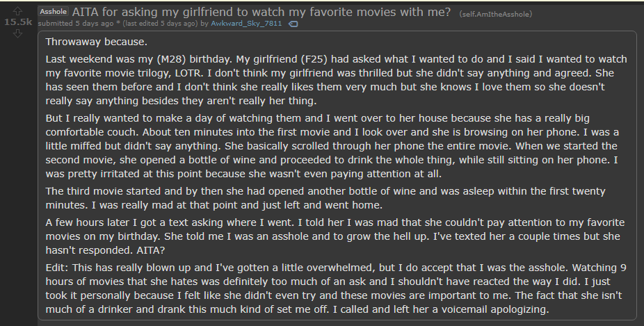Open the user tag icon beside Awkward_Sky_7811

[293, 24]
